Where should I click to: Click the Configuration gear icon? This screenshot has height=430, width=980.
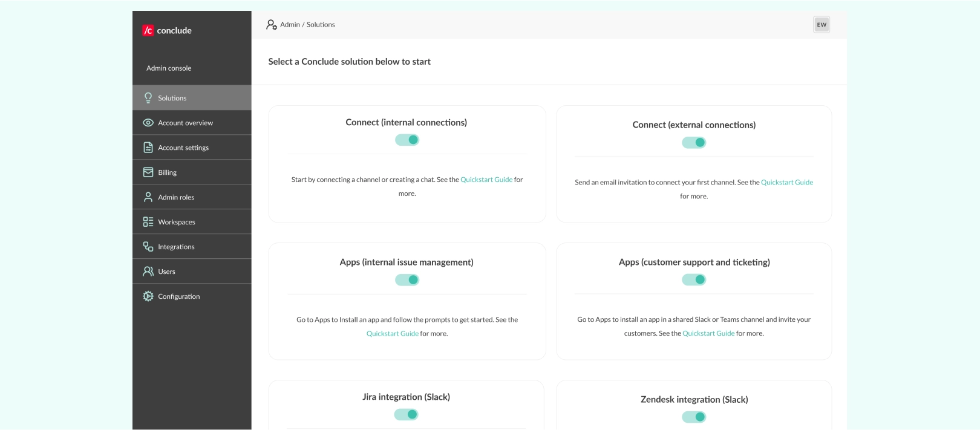[148, 296]
